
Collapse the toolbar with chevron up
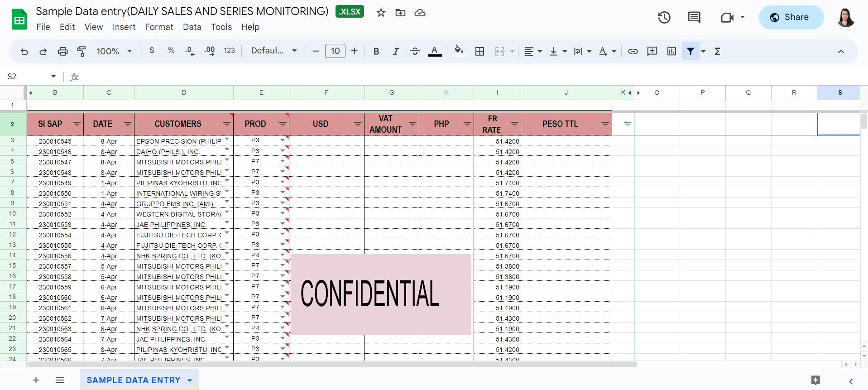(841, 52)
